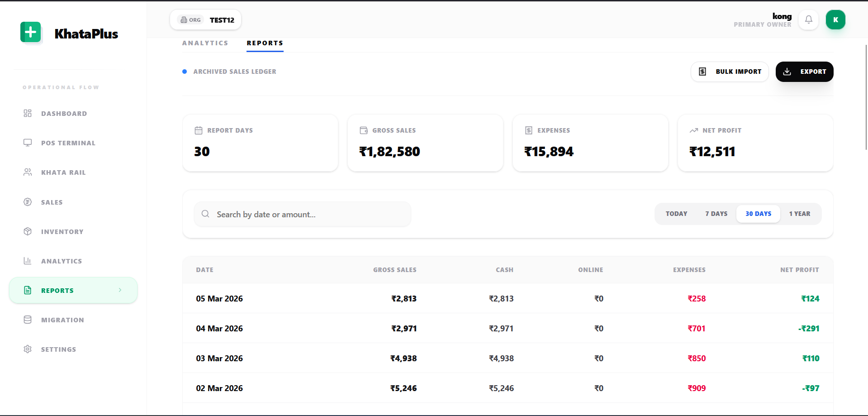Click the KhataPlus green plus logo
This screenshot has width=868, height=416.
[x=31, y=32]
